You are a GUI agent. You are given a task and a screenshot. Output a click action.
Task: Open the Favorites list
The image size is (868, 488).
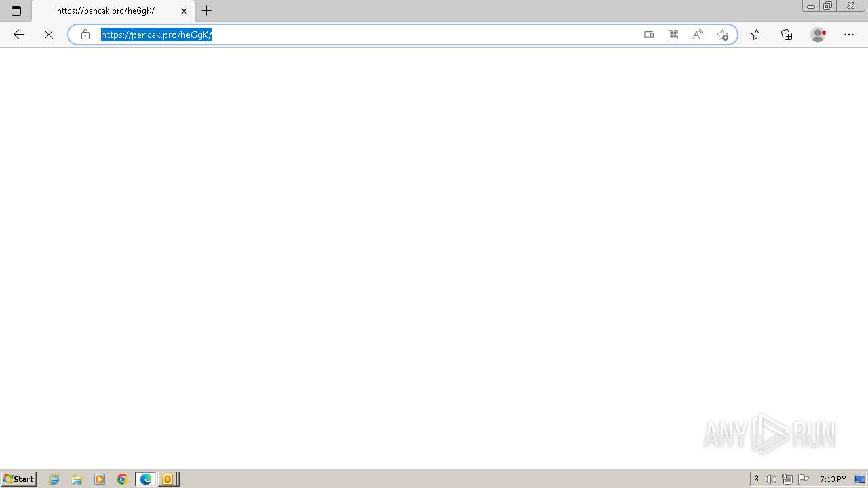click(x=757, y=35)
